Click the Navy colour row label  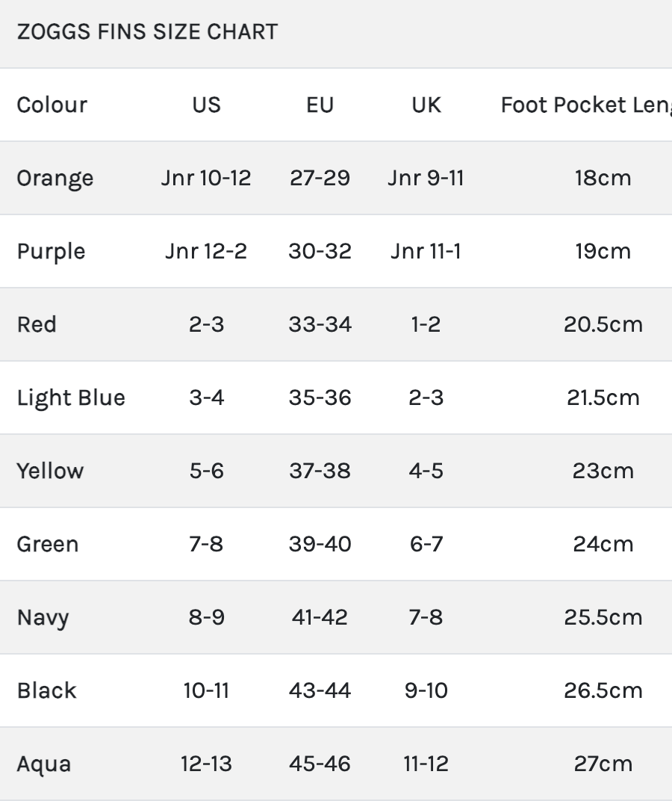point(43,617)
